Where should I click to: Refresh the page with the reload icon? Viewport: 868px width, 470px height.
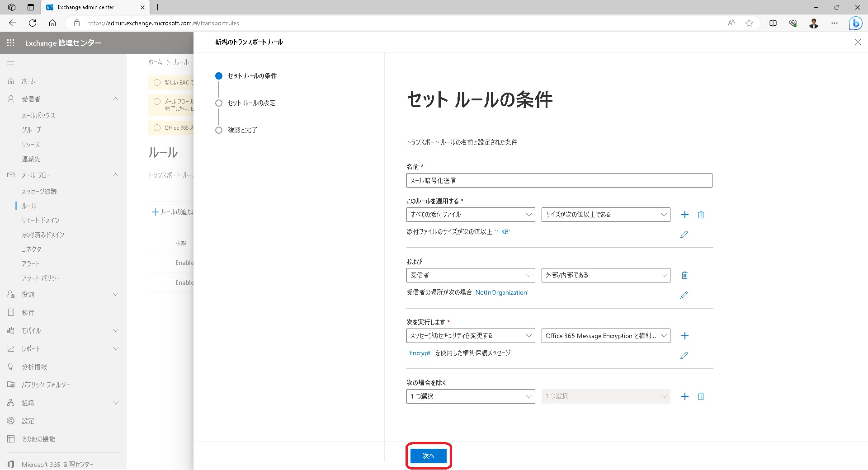pyautogui.click(x=32, y=23)
